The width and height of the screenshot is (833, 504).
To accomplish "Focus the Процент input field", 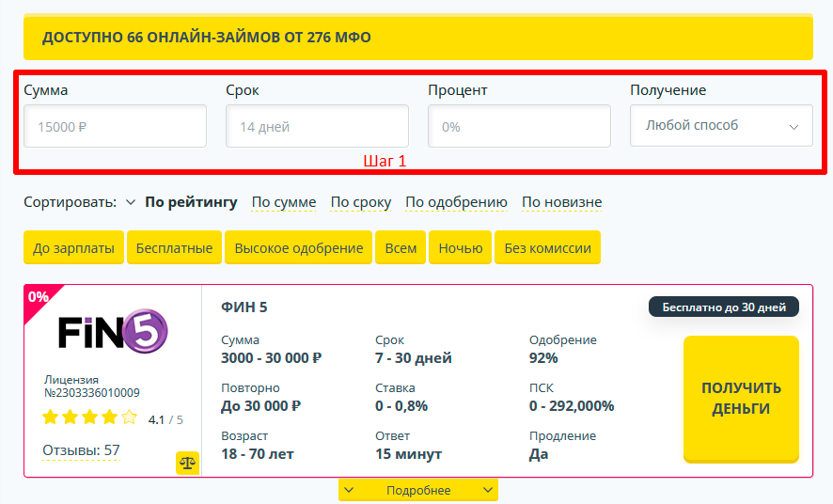I will point(519,126).
